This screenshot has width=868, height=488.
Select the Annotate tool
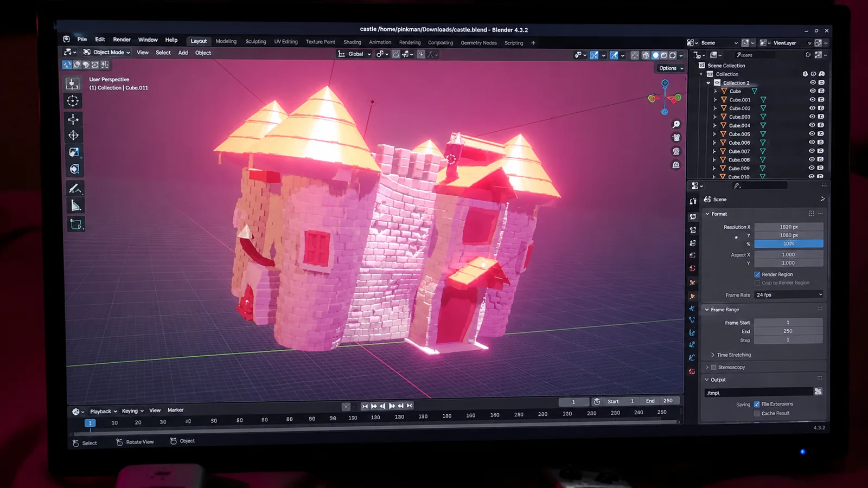(x=75, y=188)
